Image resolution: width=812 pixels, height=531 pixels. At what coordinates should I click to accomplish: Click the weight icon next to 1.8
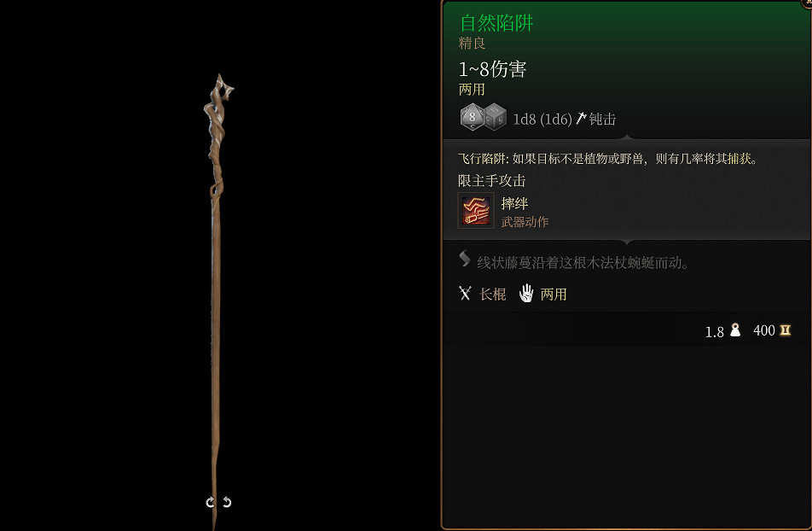735,330
